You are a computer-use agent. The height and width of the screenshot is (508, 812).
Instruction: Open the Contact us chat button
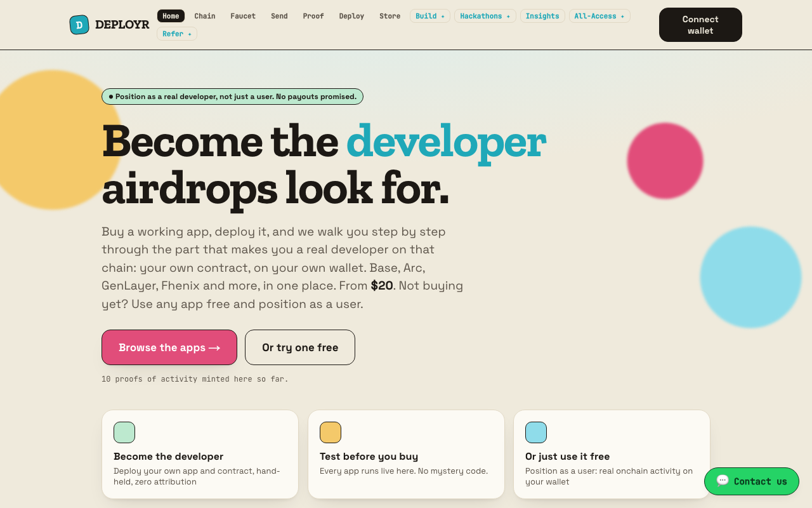click(x=752, y=481)
